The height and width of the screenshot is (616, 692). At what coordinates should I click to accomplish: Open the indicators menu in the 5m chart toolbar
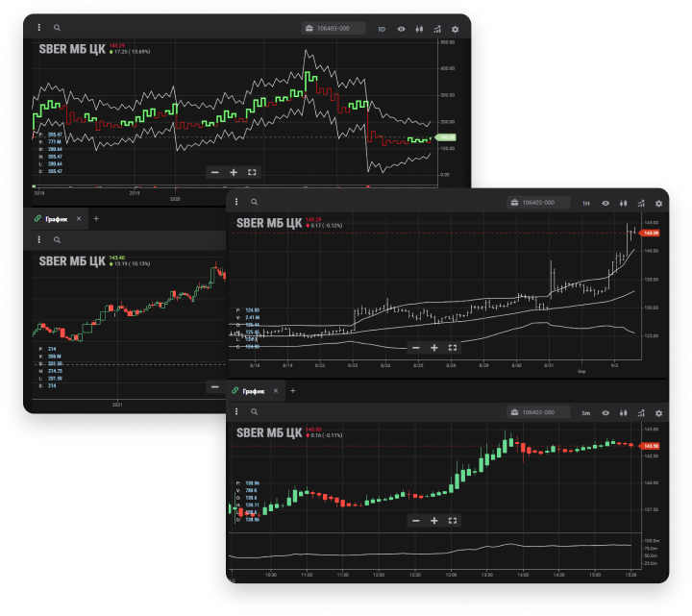(x=641, y=413)
